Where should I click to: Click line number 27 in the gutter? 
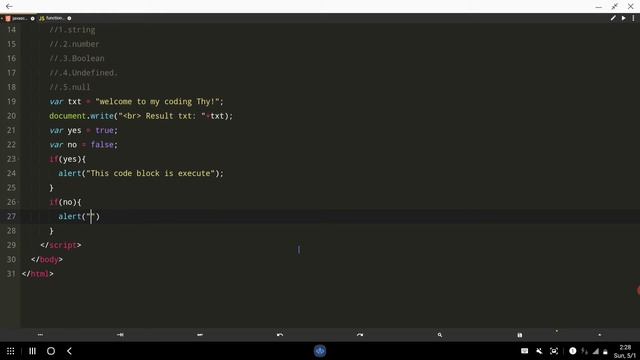coord(11,216)
